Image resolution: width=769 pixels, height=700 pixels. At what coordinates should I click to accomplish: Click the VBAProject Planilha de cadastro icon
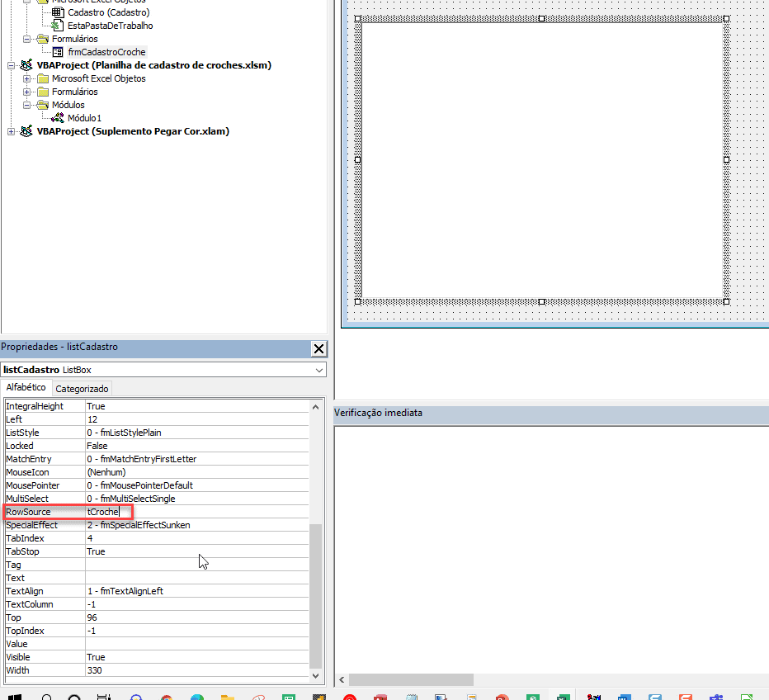[26, 65]
